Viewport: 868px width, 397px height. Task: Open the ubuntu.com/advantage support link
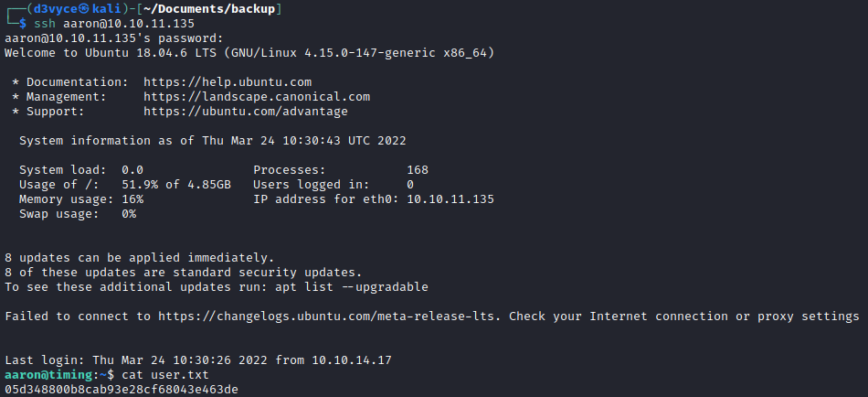tap(246, 112)
